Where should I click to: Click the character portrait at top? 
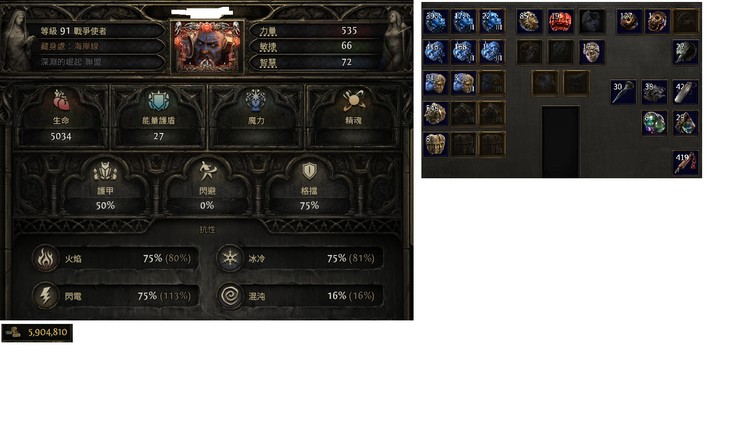207,47
